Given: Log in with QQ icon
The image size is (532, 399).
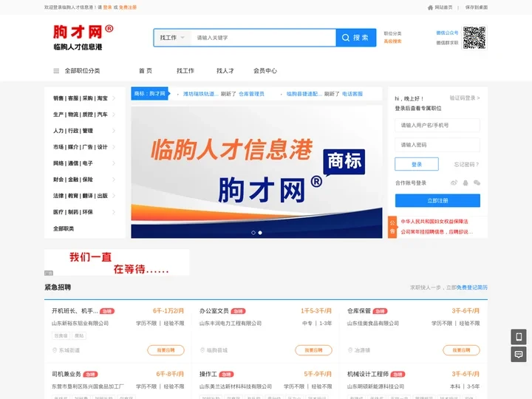Looking at the screenshot, I should pos(465,183).
